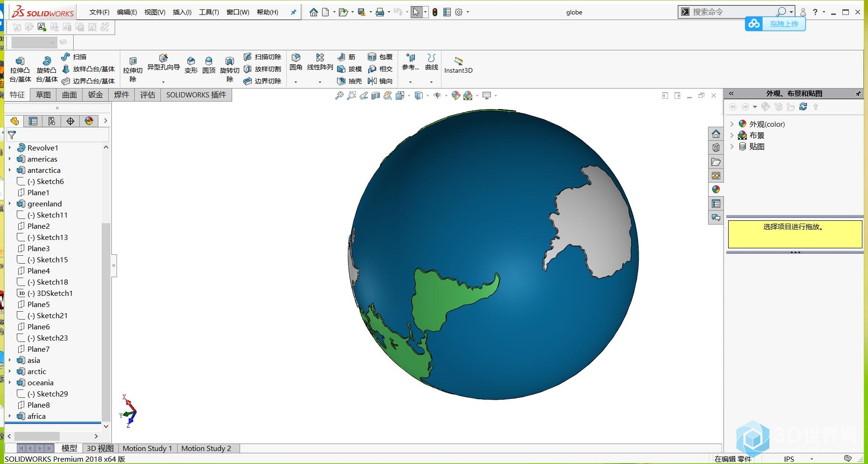This screenshot has height=464, width=868.
Task: Click the IPS unit system in status bar
Action: 789,459
